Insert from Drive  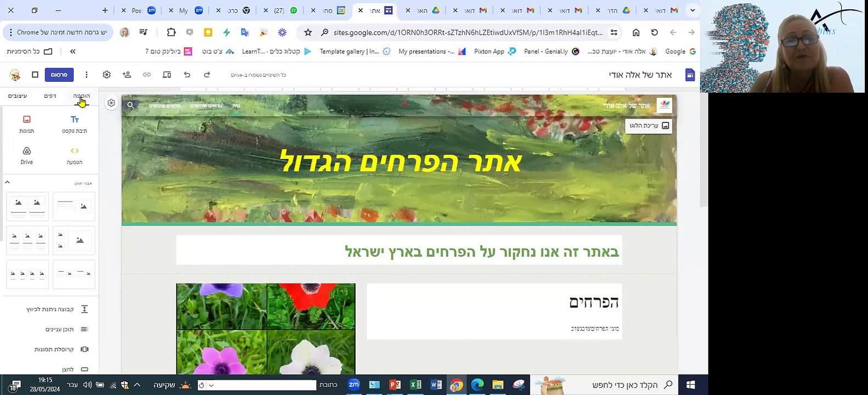click(x=27, y=156)
